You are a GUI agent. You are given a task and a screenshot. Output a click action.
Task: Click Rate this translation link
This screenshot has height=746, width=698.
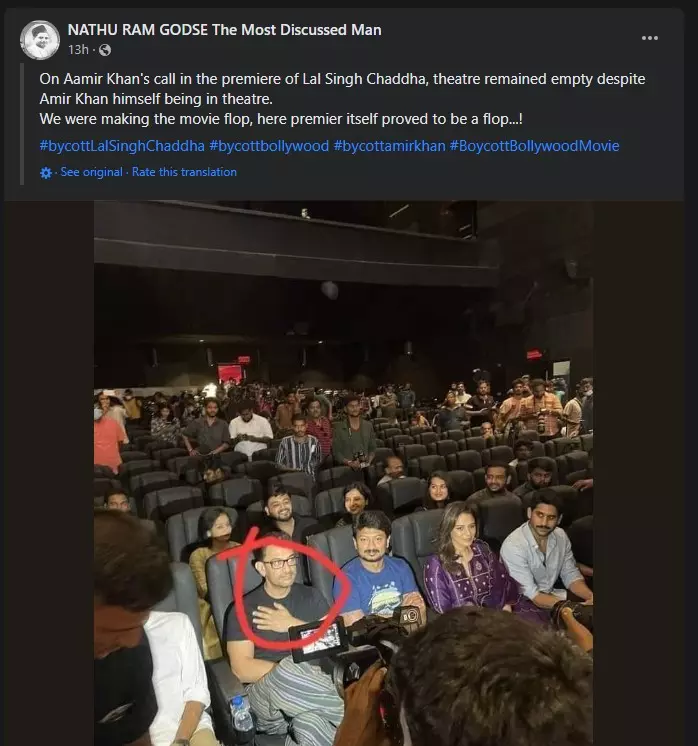tap(184, 172)
